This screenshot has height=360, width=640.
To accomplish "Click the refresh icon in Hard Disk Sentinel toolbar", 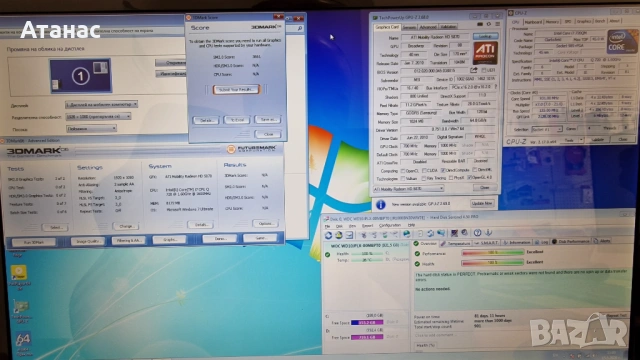I will [x=328, y=235].
